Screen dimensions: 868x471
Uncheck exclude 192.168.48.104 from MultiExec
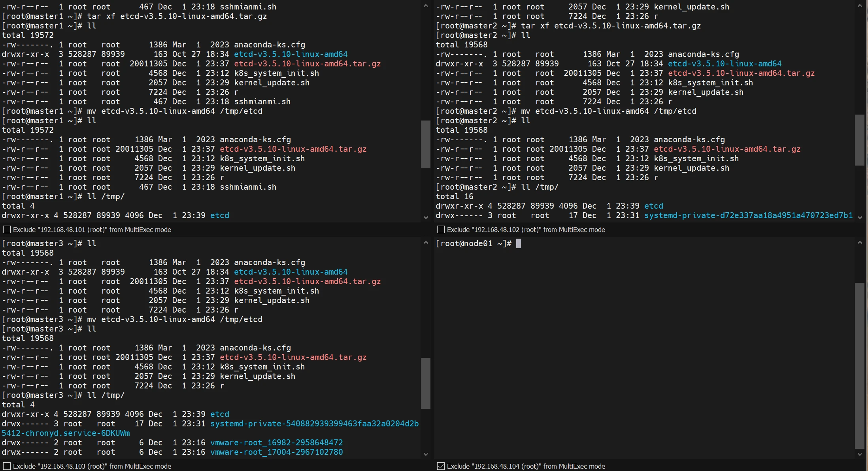click(441, 466)
